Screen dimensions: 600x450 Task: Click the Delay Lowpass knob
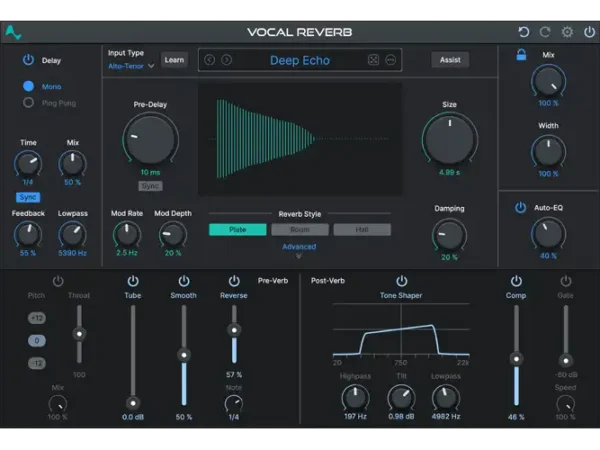pos(72,235)
